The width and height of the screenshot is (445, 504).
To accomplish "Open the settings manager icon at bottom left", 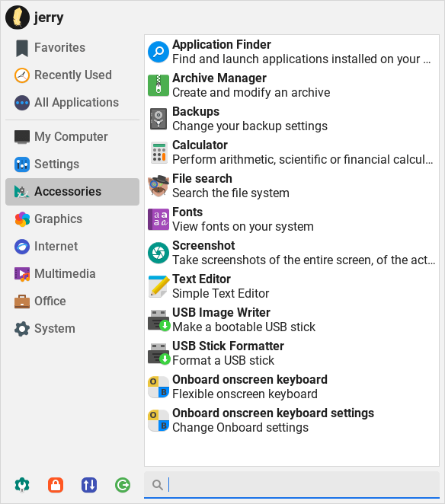I will pos(22,485).
